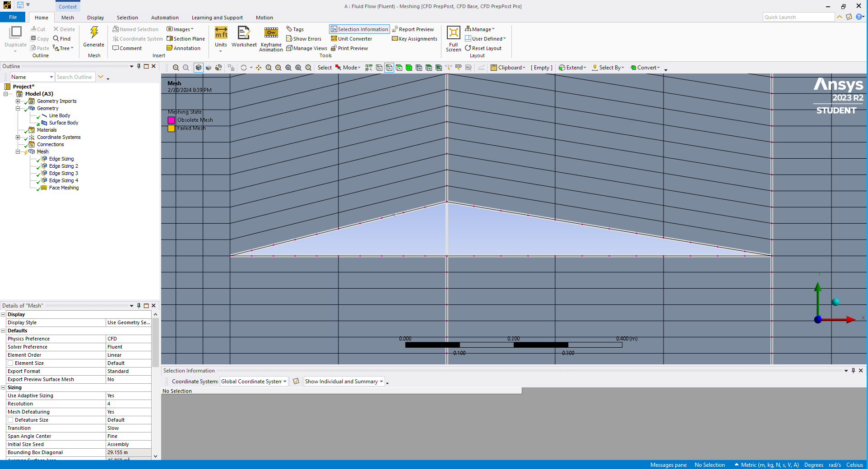Open Show Individual and Summary dropdown
The height and width of the screenshot is (469, 868).
coord(344,382)
